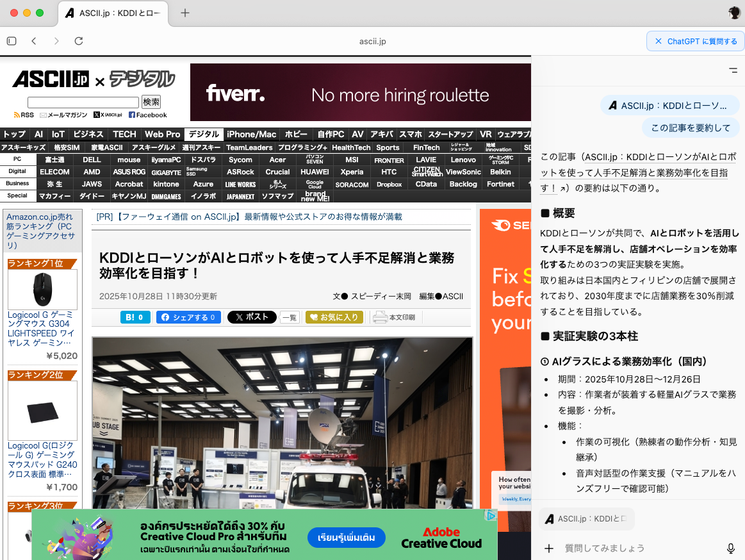Screen dimensions: 745x560
Task: Open the TeamLeaders sub-navigation link
Action: click(x=249, y=148)
